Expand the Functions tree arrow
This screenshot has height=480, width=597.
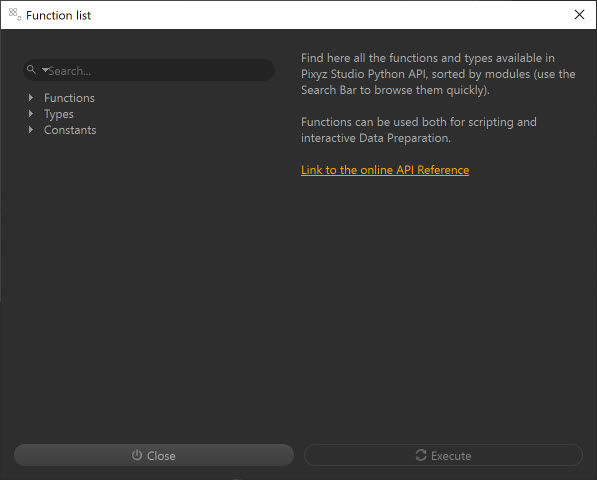coord(31,98)
